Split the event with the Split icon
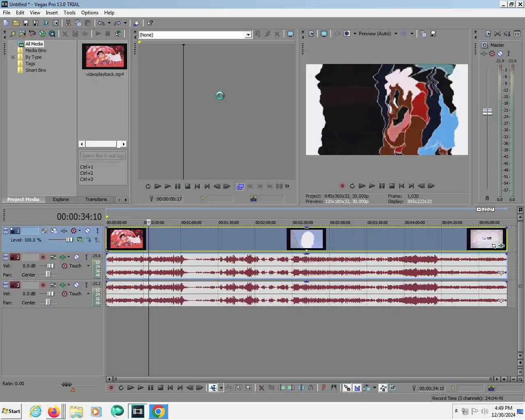 [x=301, y=388]
